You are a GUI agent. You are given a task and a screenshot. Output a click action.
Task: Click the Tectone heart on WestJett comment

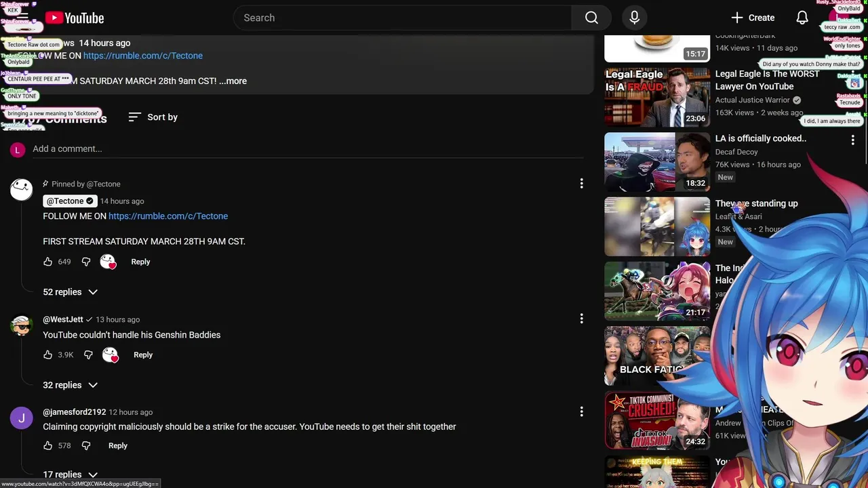[x=110, y=354]
